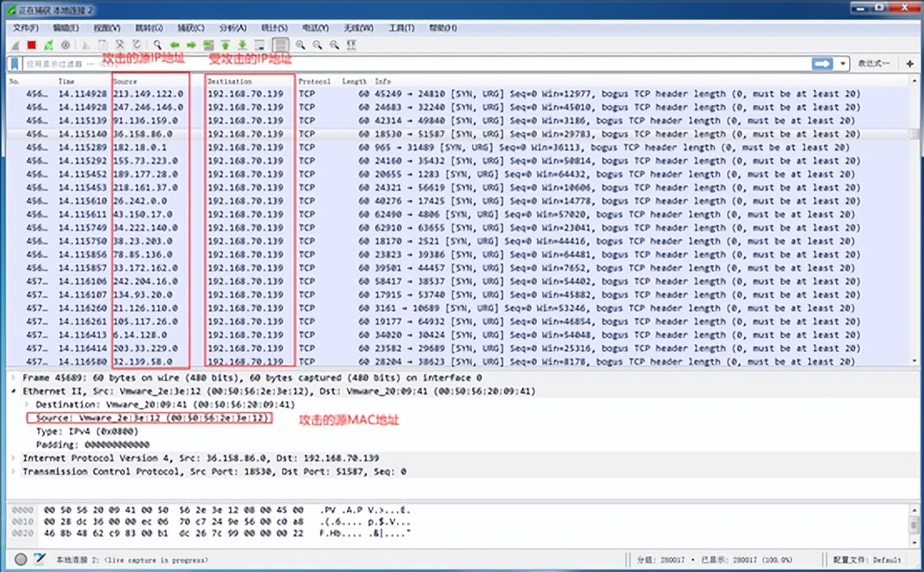924x572 pixels.
Task: Go back to the previous packet with the left arrow
Action: pos(174,45)
